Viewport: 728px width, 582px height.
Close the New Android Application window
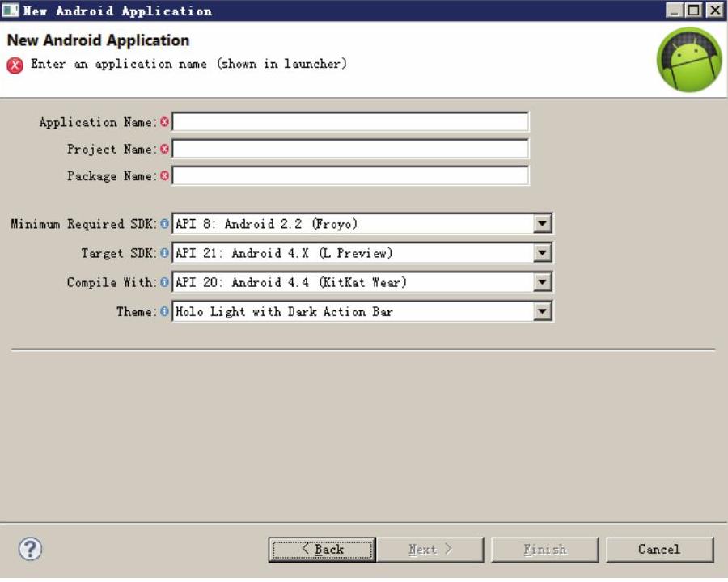click(714, 11)
